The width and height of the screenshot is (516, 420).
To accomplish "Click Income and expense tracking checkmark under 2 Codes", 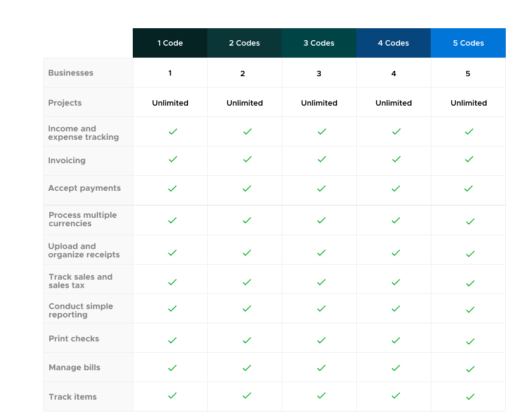I will [247, 131].
